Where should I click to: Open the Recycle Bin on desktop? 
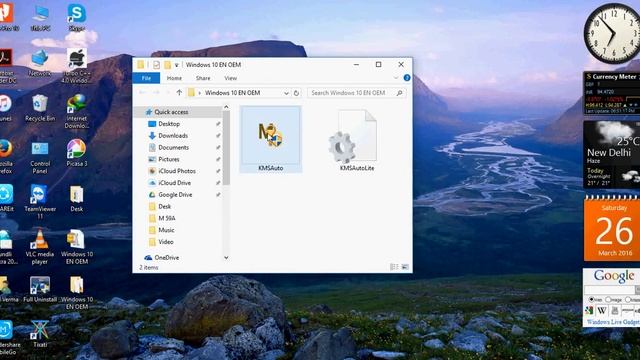40,108
